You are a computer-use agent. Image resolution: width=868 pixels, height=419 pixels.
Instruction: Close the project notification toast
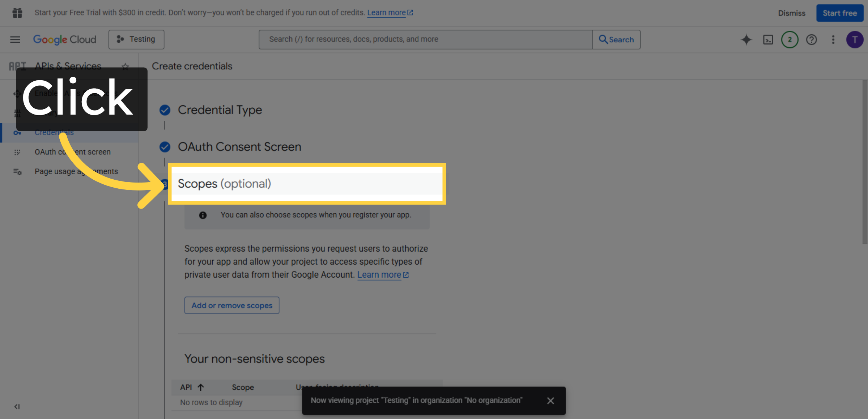(550, 401)
